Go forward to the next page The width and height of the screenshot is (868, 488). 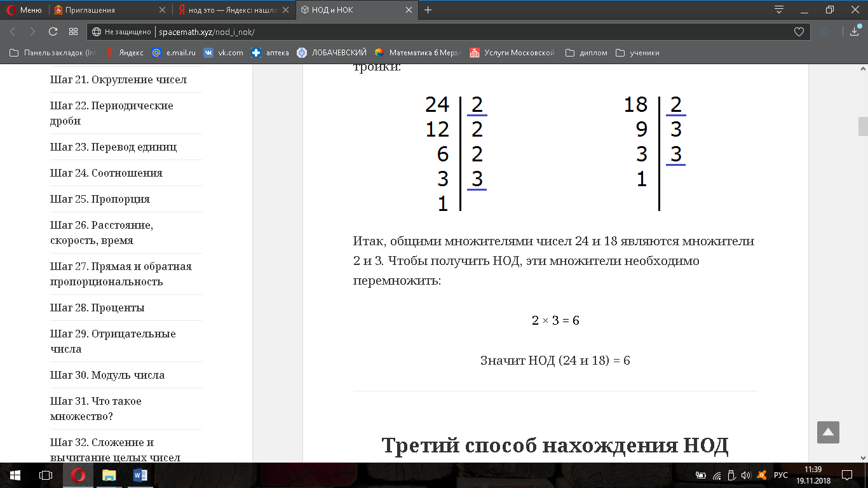(x=32, y=32)
